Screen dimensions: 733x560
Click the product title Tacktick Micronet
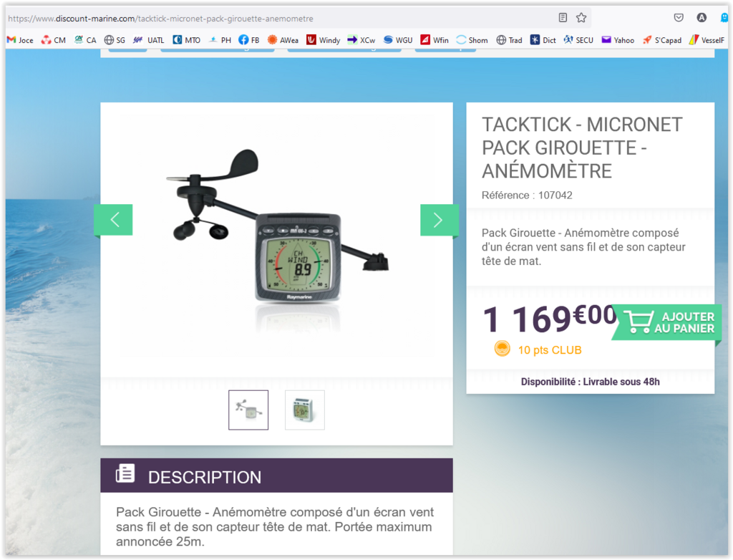(583, 148)
